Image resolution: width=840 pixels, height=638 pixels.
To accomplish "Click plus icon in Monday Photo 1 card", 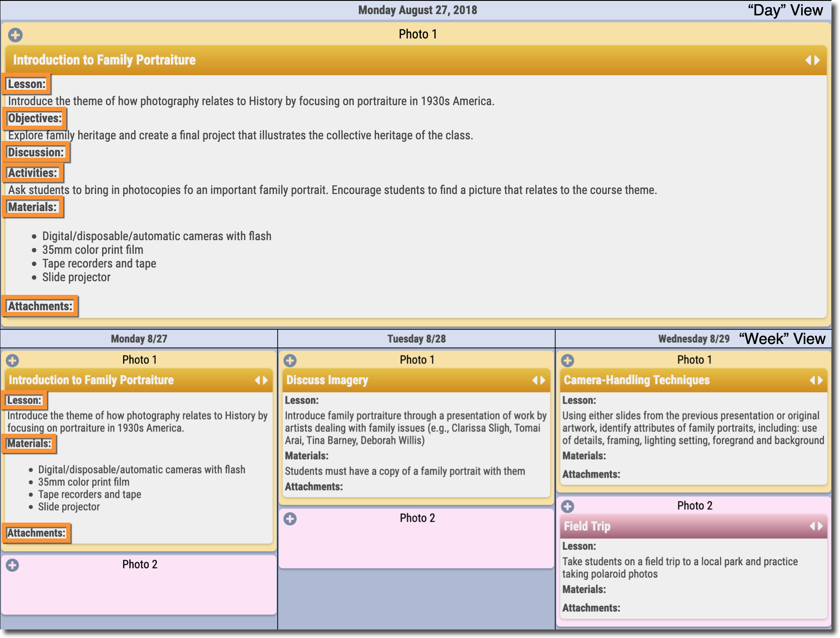I will pyautogui.click(x=12, y=361).
